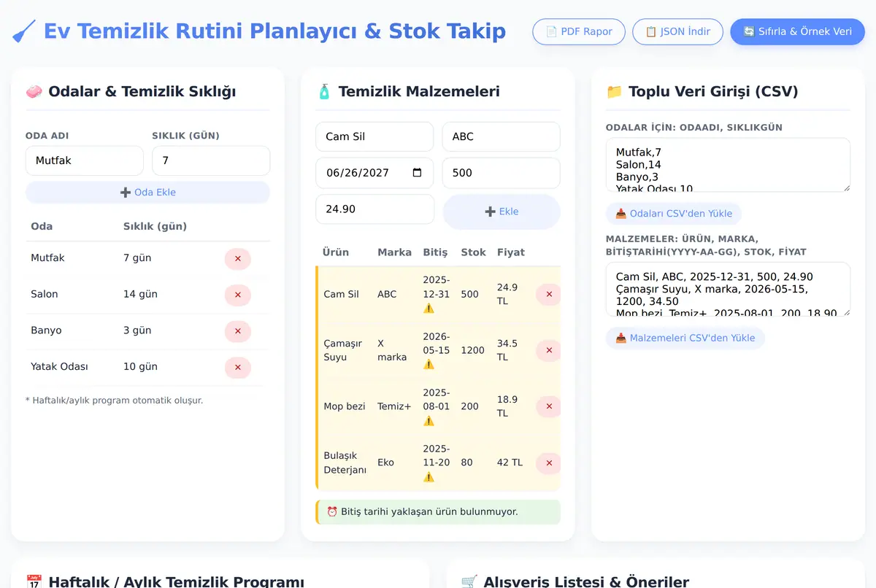Click the Bitiş column header
This screenshot has width=876, height=588.
pyautogui.click(x=435, y=252)
